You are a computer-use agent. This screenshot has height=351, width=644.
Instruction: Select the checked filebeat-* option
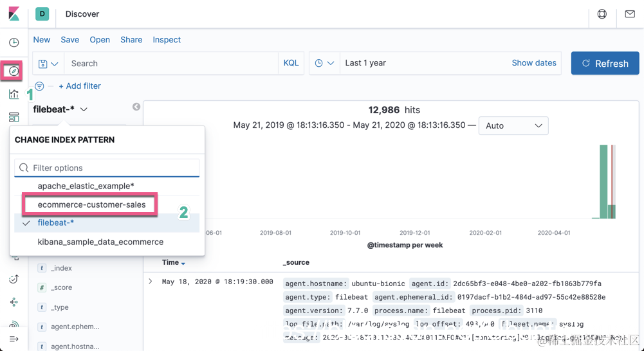tap(107, 222)
